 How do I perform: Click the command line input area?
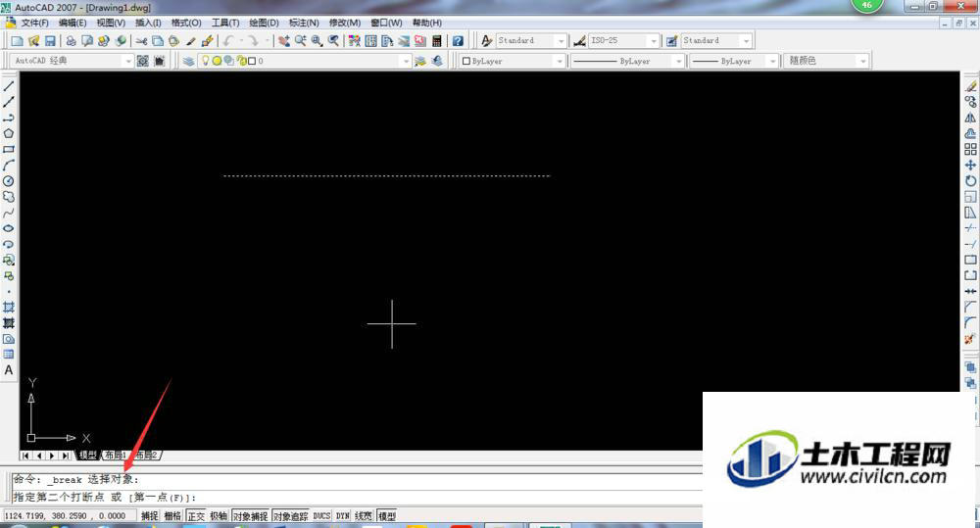tap(357, 498)
